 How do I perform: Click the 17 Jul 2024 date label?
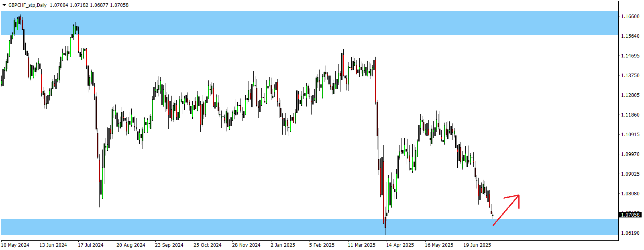pyautogui.click(x=90, y=245)
